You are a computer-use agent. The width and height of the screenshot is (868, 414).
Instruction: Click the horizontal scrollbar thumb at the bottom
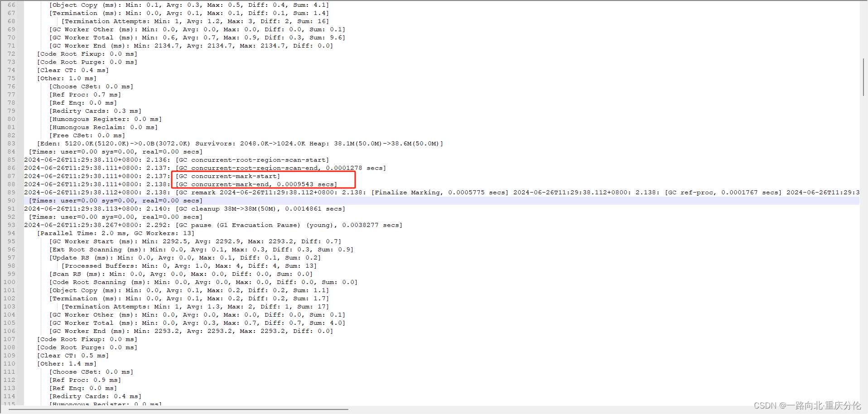(x=178, y=409)
